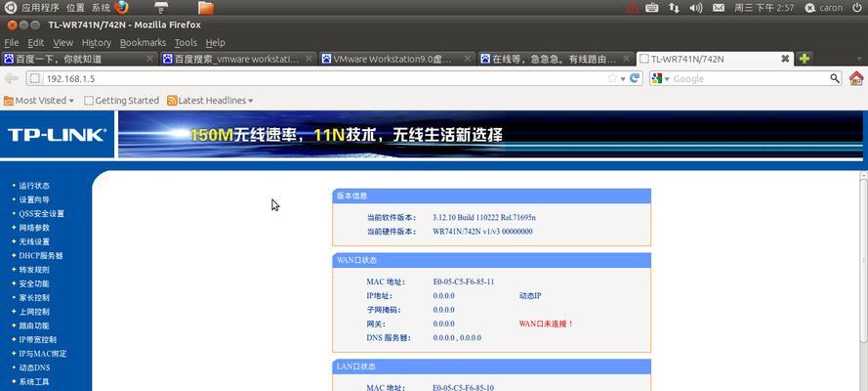This screenshot has height=391, width=868.
Task: Click the red warning triangle in the system tray
Action: click(632, 8)
